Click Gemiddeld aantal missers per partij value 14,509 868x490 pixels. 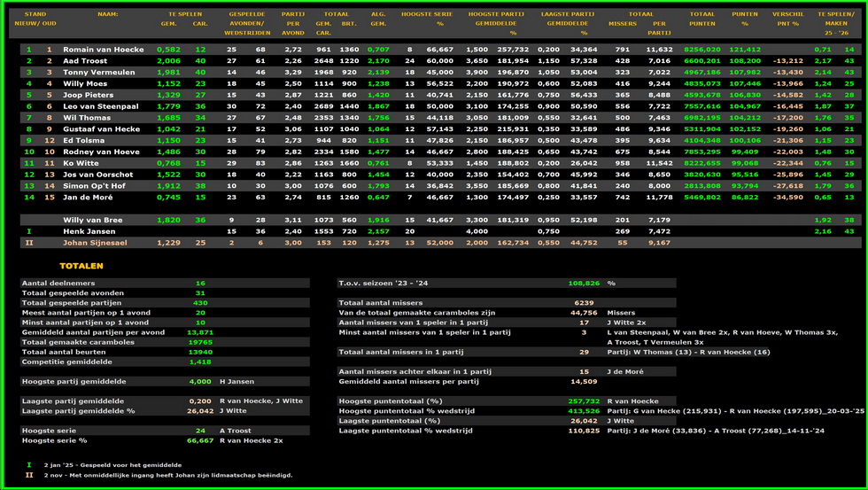pyautogui.click(x=584, y=382)
